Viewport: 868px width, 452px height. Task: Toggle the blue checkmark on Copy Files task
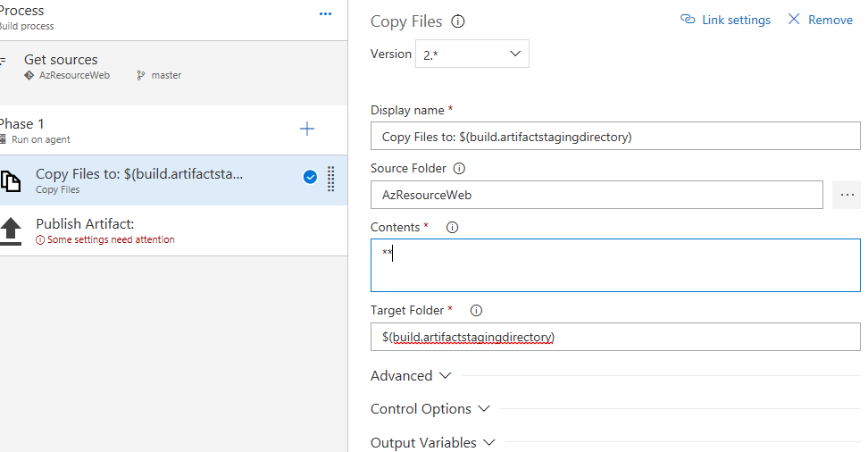[x=310, y=177]
